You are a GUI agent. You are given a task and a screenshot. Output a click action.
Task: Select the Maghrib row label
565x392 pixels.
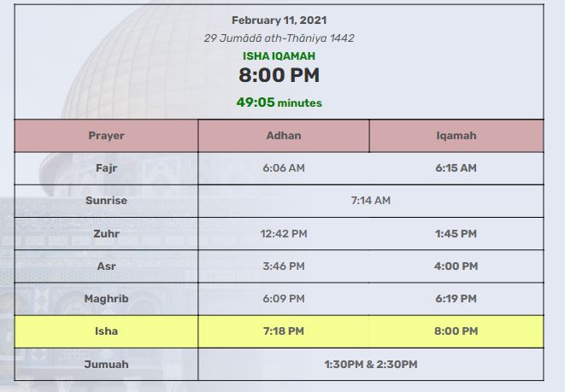[x=106, y=298]
